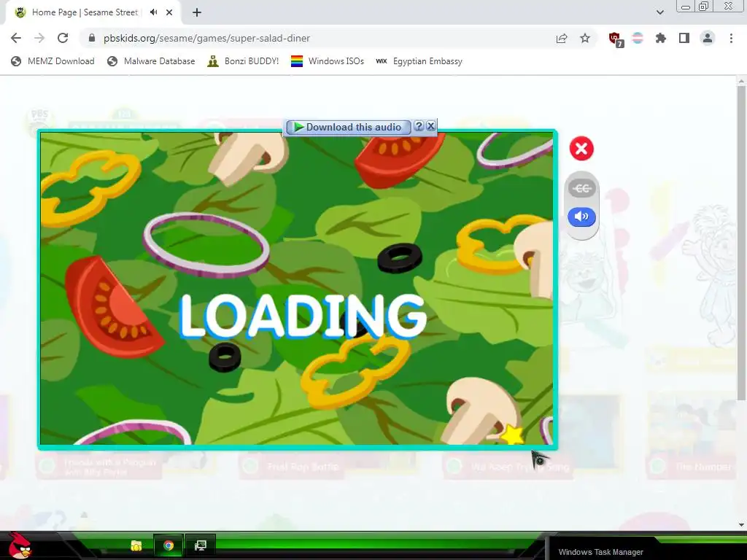Toggle the browser side panel
The height and width of the screenshot is (560, 747).
pyautogui.click(x=684, y=38)
